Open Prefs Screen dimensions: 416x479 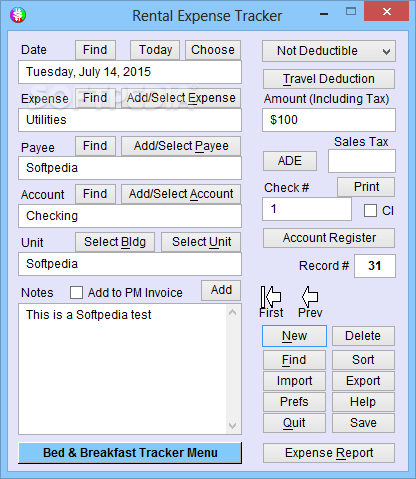point(294,402)
